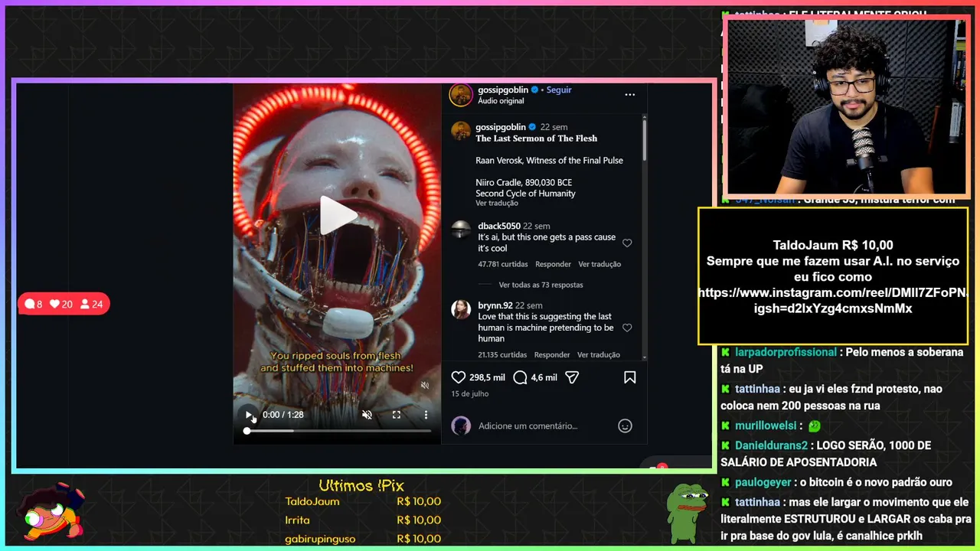
Task: Click larpadorprofissional username in chat
Action: pyautogui.click(x=786, y=352)
